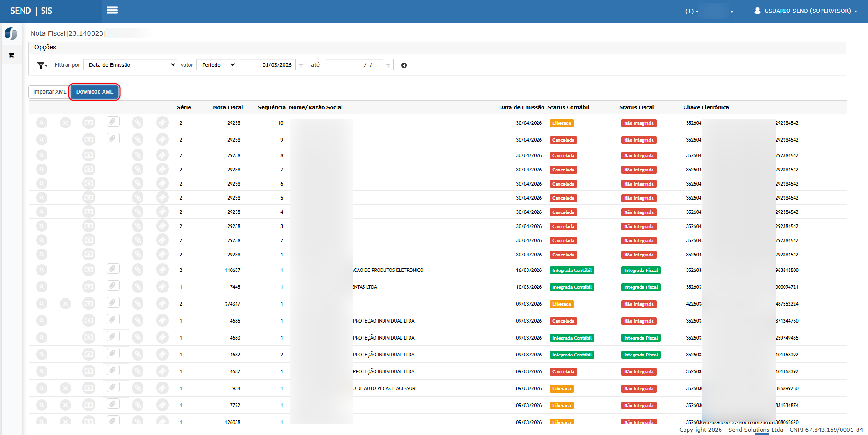Click the Download XML button

95,92
